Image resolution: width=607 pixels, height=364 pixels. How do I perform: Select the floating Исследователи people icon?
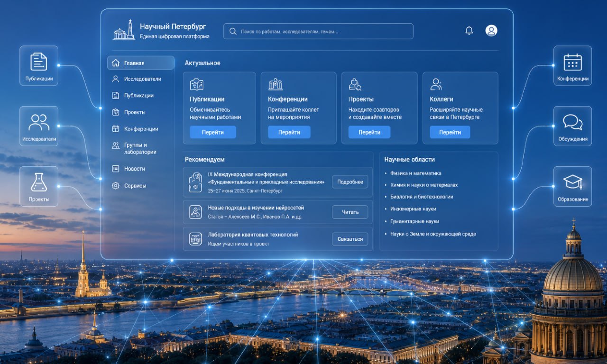[x=39, y=122]
